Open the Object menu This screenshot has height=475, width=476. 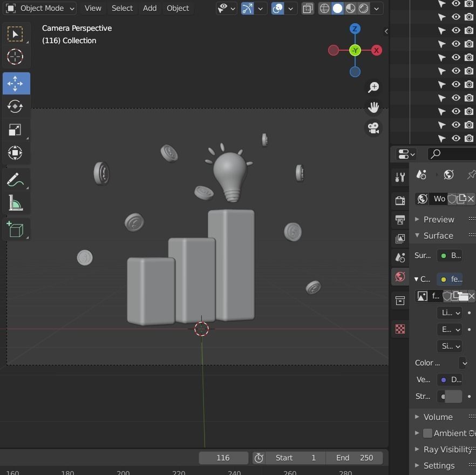pos(178,9)
